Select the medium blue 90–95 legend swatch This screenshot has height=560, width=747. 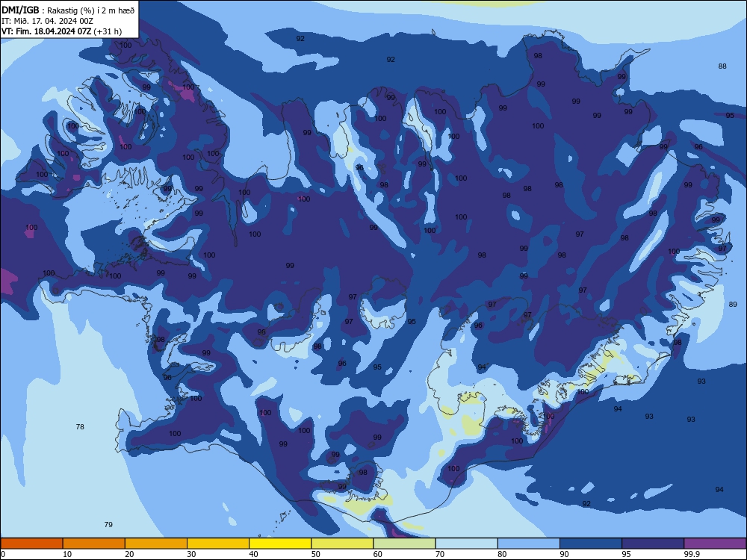click(x=591, y=544)
